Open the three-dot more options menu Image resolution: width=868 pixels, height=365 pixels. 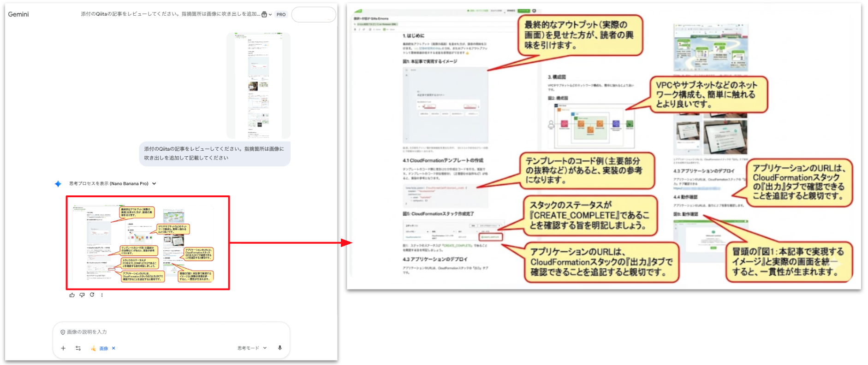tap(102, 295)
